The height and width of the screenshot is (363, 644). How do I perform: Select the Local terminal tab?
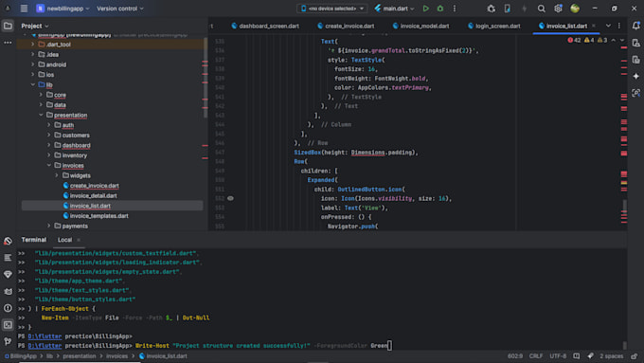(64, 240)
